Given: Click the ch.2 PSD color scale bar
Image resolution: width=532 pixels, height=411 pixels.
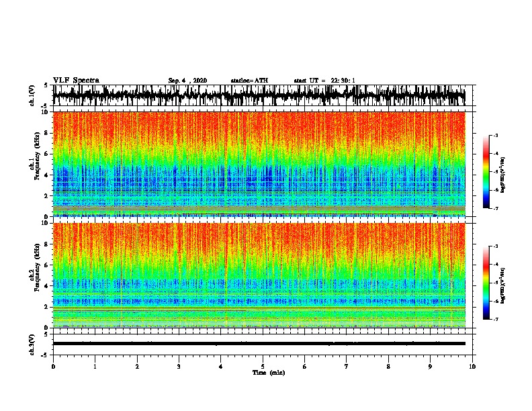Looking at the screenshot, I should pos(486,283).
